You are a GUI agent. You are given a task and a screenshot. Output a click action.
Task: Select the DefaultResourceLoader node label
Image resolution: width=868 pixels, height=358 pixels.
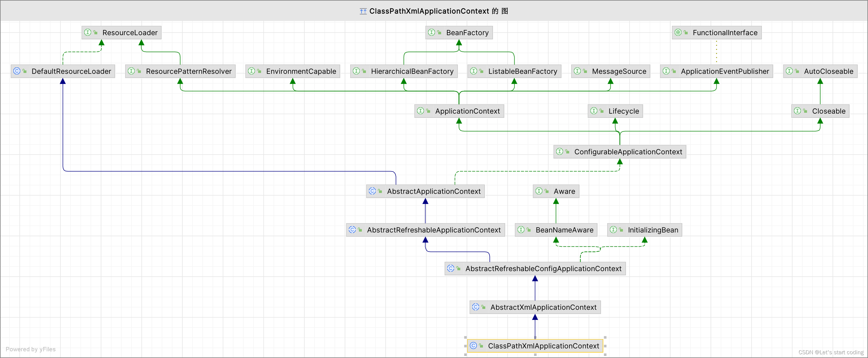click(x=71, y=71)
